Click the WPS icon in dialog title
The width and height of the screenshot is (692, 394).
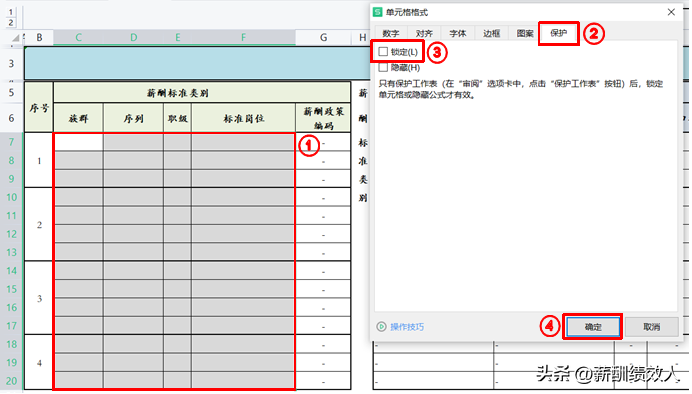tap(377, 12)
